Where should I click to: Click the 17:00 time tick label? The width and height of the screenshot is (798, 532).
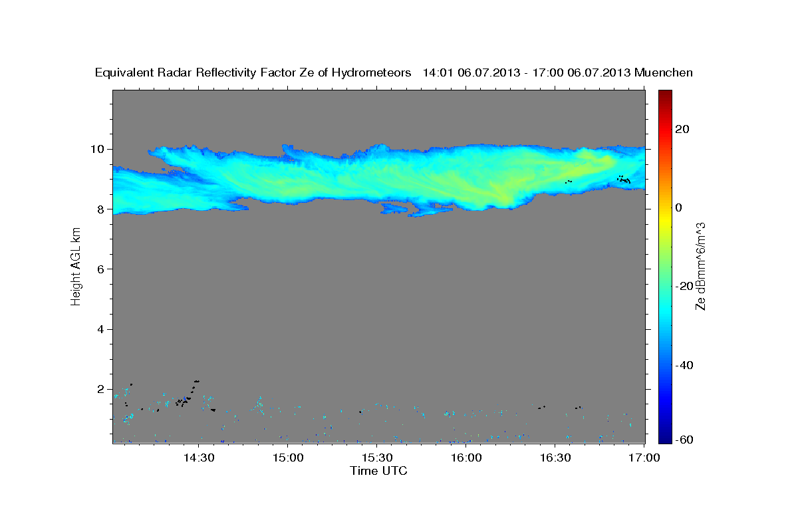coord(644,458)
